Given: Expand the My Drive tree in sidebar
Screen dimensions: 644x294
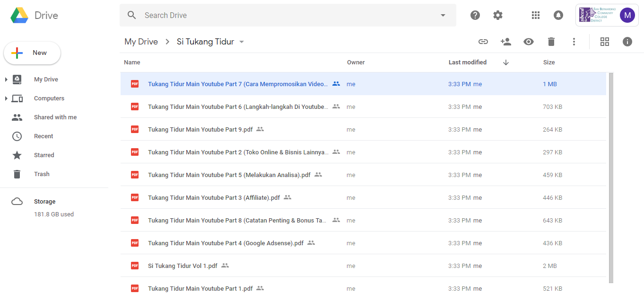Looking at the screenshot, I should coord(6,80).
